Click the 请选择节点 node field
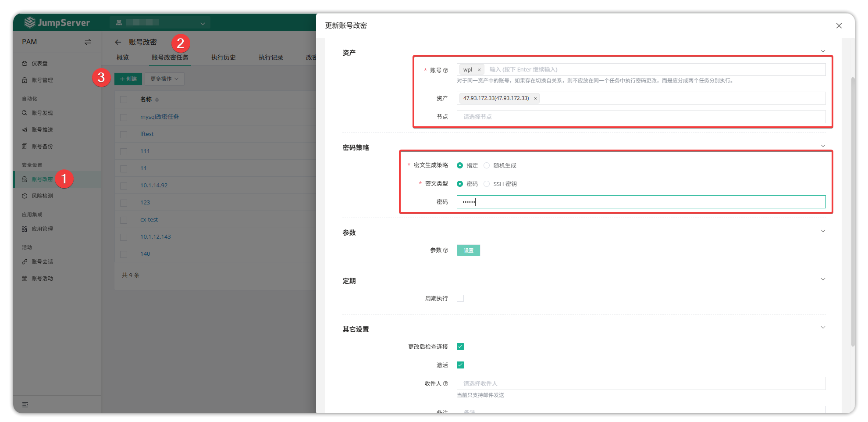 (x=640, y=117)
